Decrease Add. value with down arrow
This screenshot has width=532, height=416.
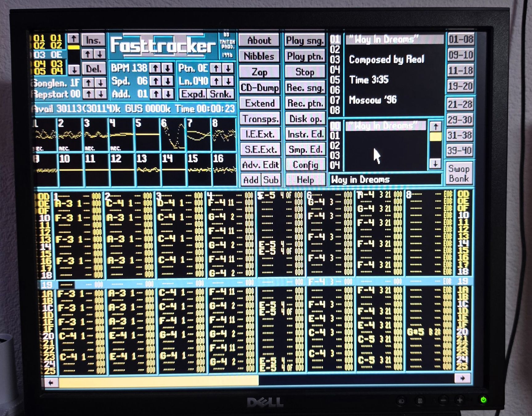168,94
